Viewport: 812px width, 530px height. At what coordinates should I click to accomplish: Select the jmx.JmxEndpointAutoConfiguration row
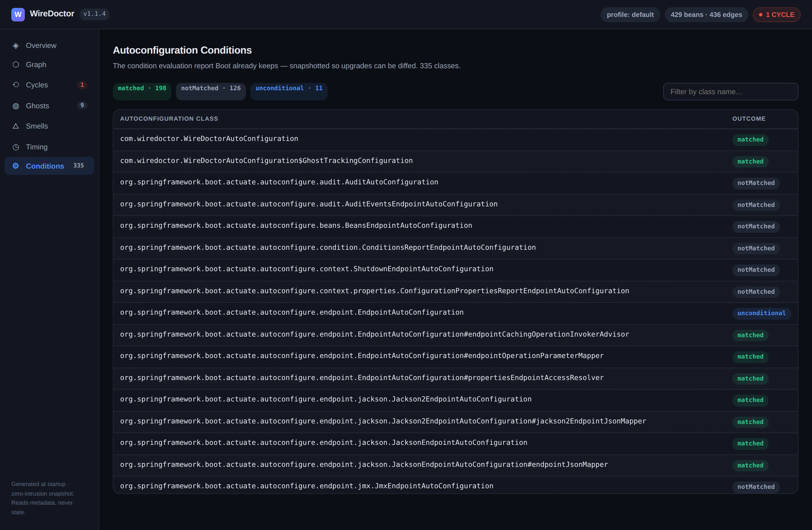(x=455, y=485)
